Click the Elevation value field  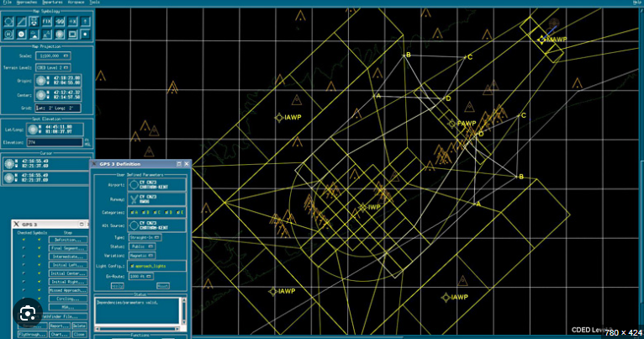point(55,142)
